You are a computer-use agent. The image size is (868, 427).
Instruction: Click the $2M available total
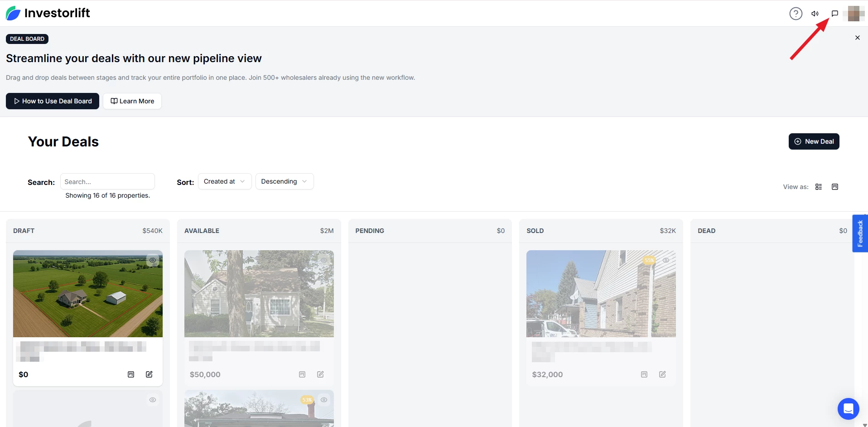[x=327, y=231]
